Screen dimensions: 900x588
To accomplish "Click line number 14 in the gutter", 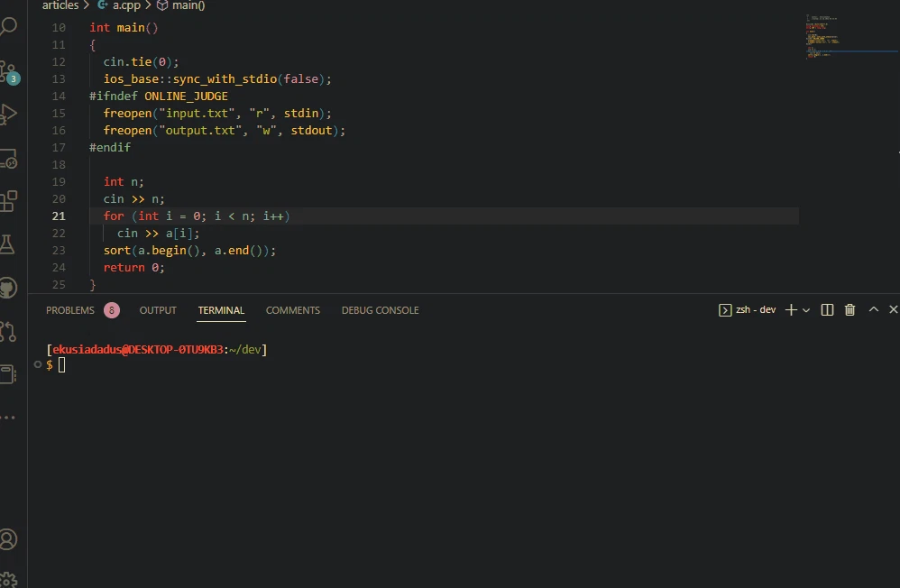I will coord(59,96).
